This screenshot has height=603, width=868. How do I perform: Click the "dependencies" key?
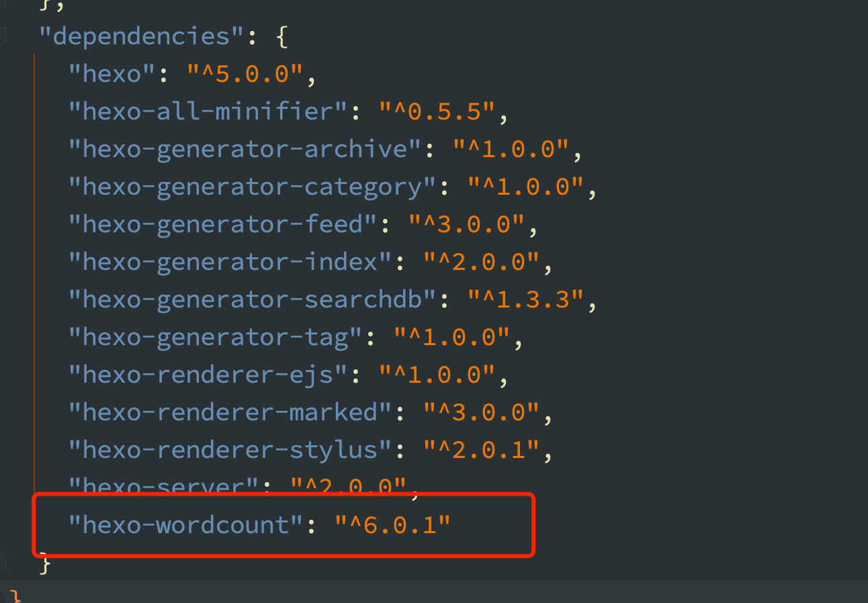(x=142, y=36)
